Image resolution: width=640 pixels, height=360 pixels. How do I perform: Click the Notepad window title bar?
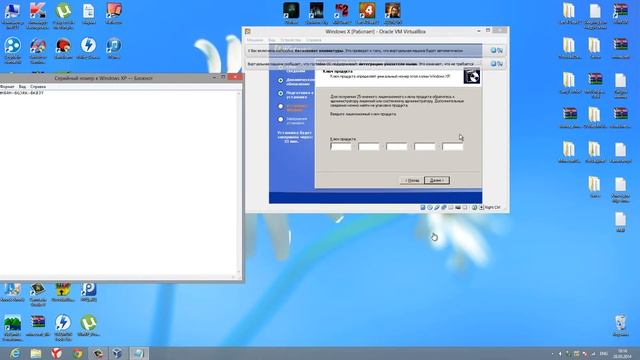point(103,78)
